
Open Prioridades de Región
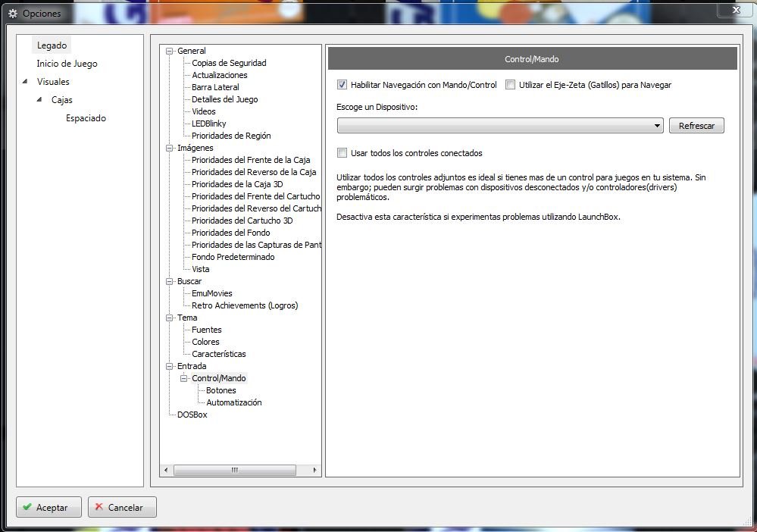[x=231, y=136]
